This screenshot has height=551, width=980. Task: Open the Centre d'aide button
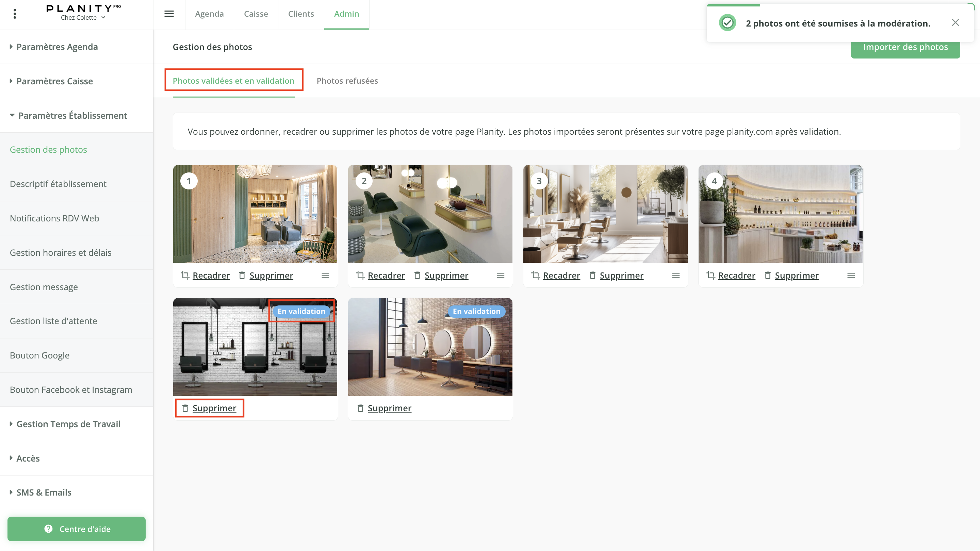pyautogui.click(x=77, y=529)
